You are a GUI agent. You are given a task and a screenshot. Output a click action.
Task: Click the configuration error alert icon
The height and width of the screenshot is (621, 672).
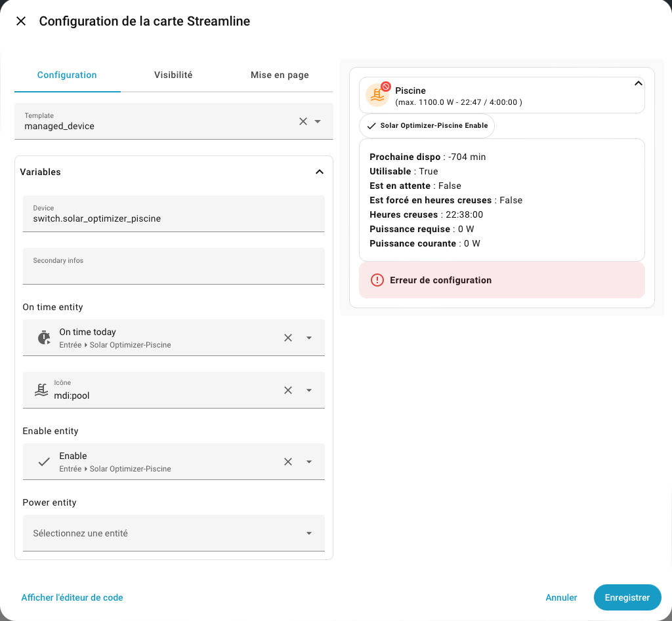point(377,280)
